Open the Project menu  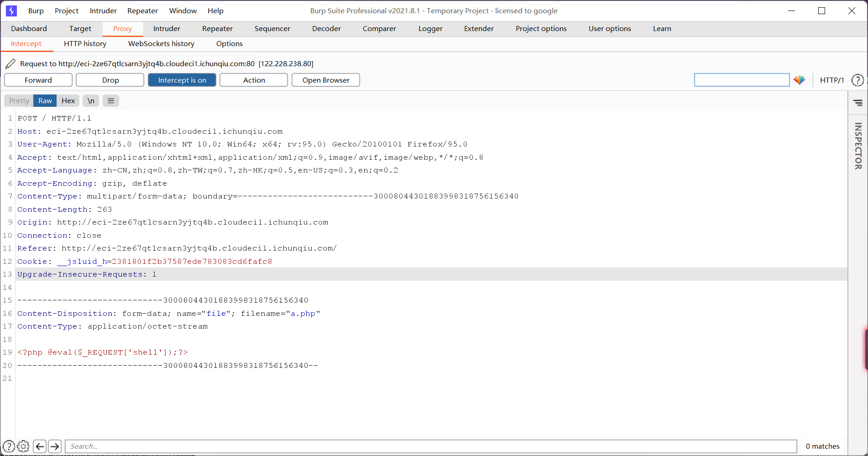tap(67, 10)
